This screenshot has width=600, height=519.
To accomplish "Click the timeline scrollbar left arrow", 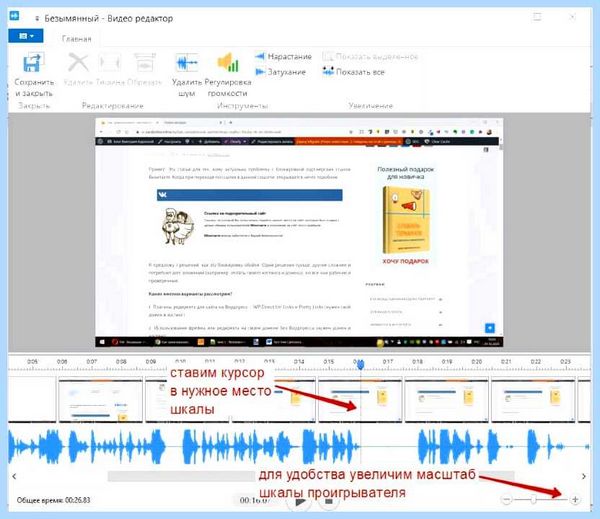I will click(14, 477).
